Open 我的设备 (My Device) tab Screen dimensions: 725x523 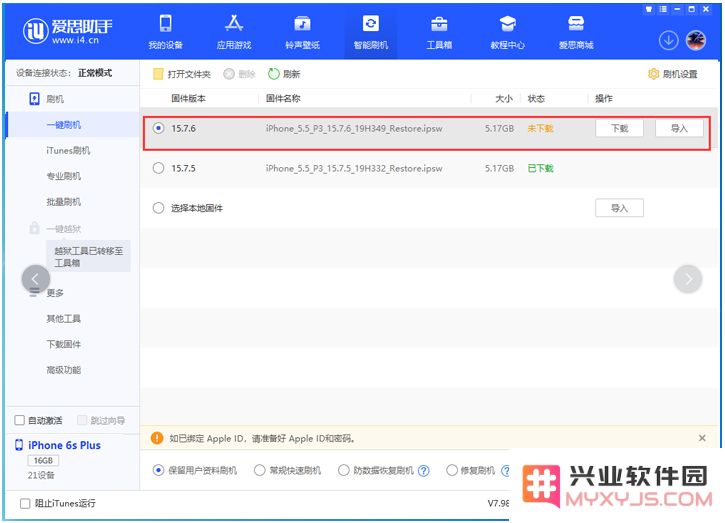click(x=166, y=31)
